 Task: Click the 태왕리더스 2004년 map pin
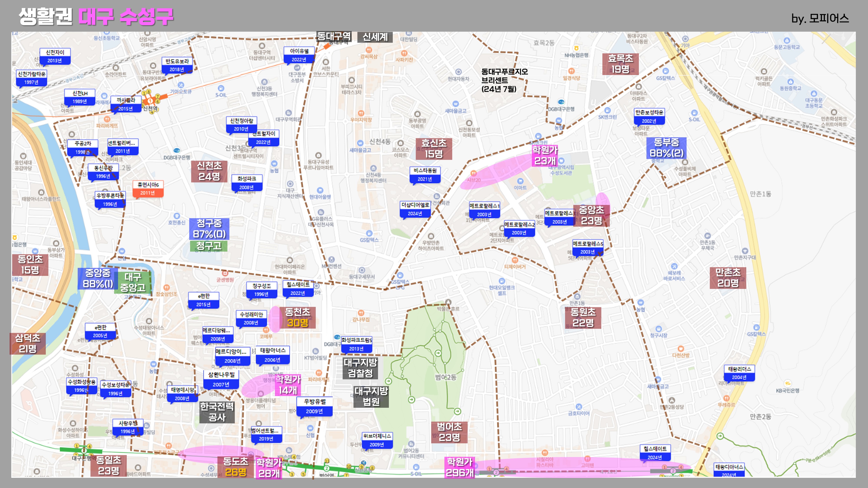739,373
